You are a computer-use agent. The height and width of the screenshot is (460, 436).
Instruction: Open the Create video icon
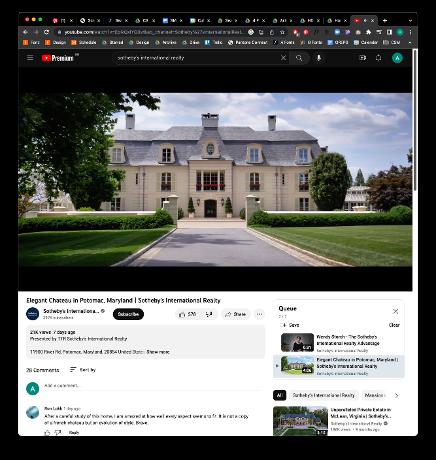click(x=362, y=58)
